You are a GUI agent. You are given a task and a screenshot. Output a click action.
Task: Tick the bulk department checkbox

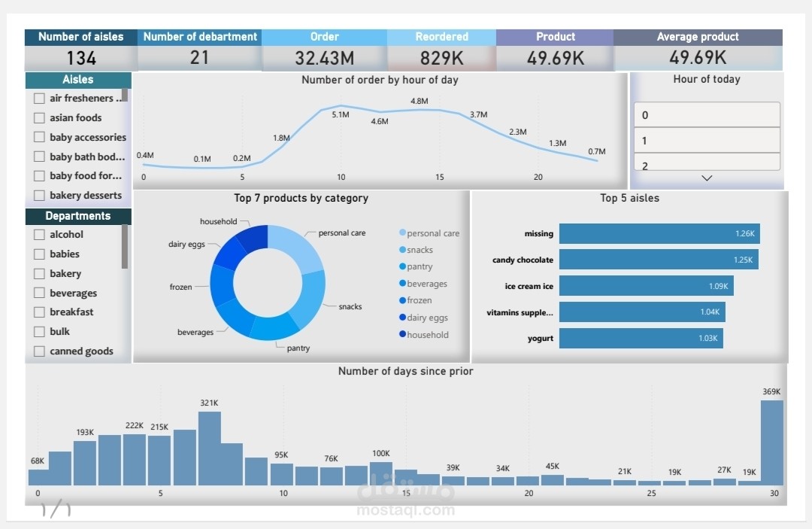[39, 332]
